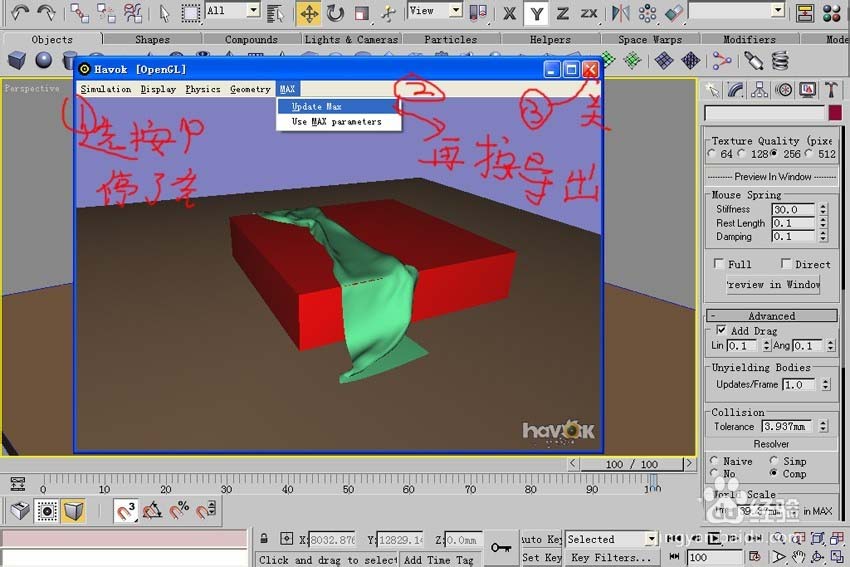Collapse the Advanced rollout
850x567 pixels.
click(x=771, y=315)
